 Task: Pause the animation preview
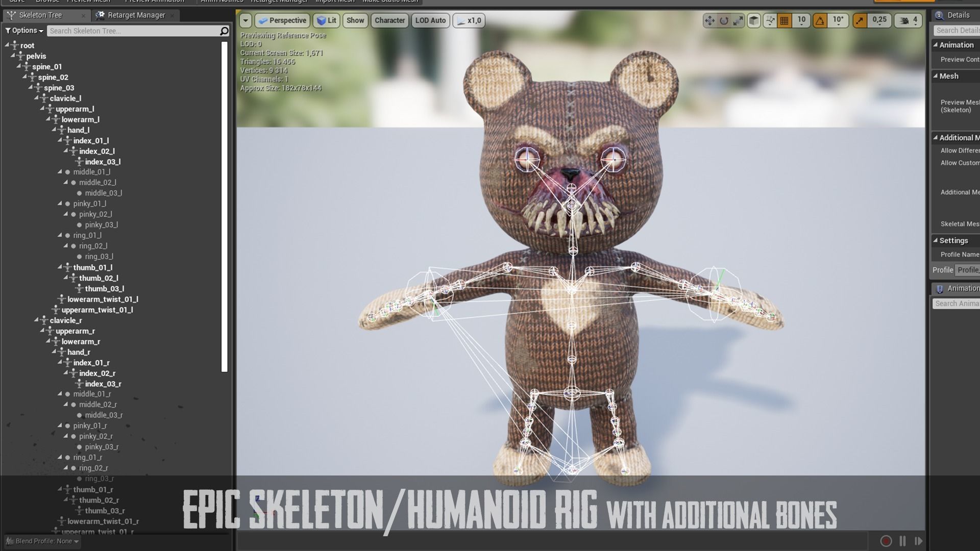point(902,541)
